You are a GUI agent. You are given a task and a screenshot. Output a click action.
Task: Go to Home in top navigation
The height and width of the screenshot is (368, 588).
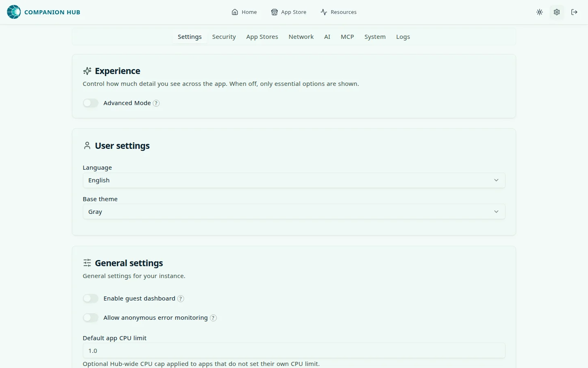(x=244, y=12)
